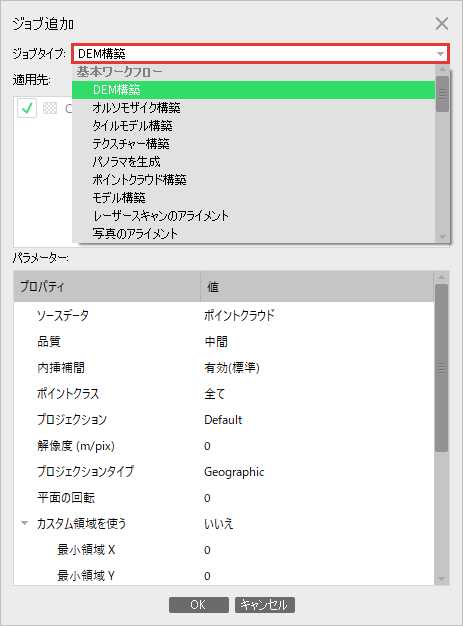Select the 内挿補間 property label
Image resolution: width=463 pixels, height=626 pixels.
(x=61, y=368)
